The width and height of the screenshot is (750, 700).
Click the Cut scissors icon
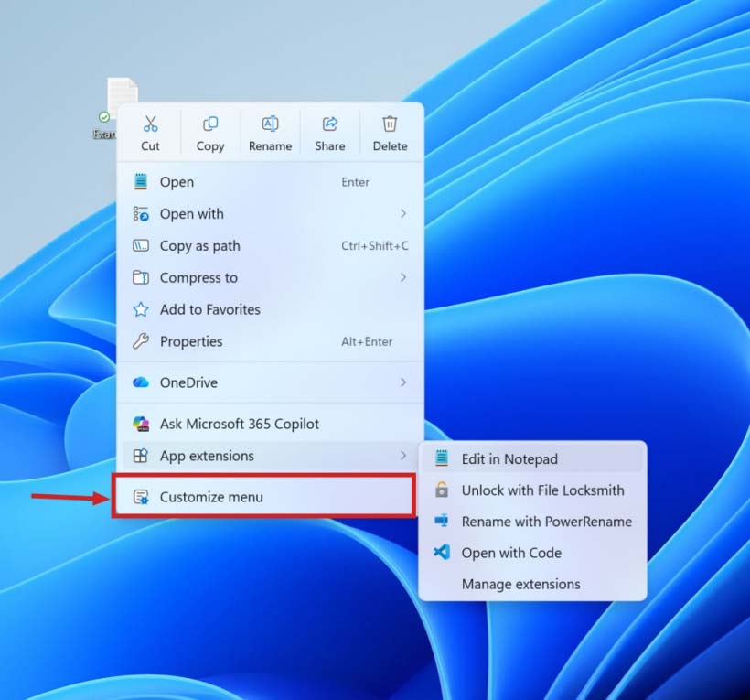point(150,124)
